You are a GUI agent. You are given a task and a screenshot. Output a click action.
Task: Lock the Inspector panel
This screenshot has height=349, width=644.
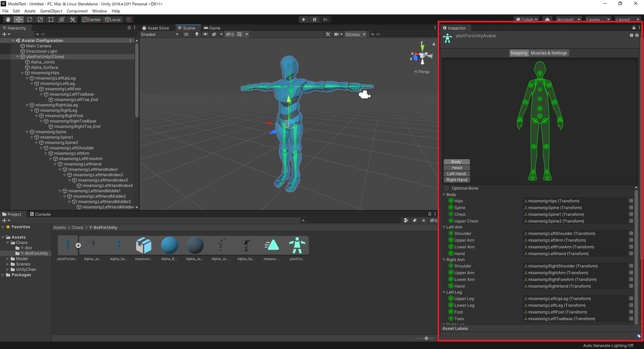(x=634, y=28)
